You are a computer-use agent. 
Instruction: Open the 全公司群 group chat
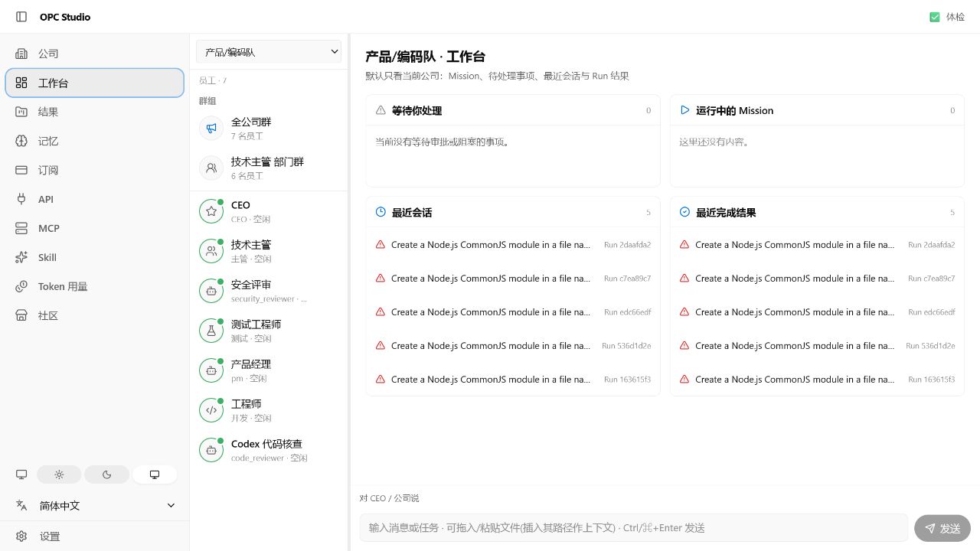tap(269, 128)
